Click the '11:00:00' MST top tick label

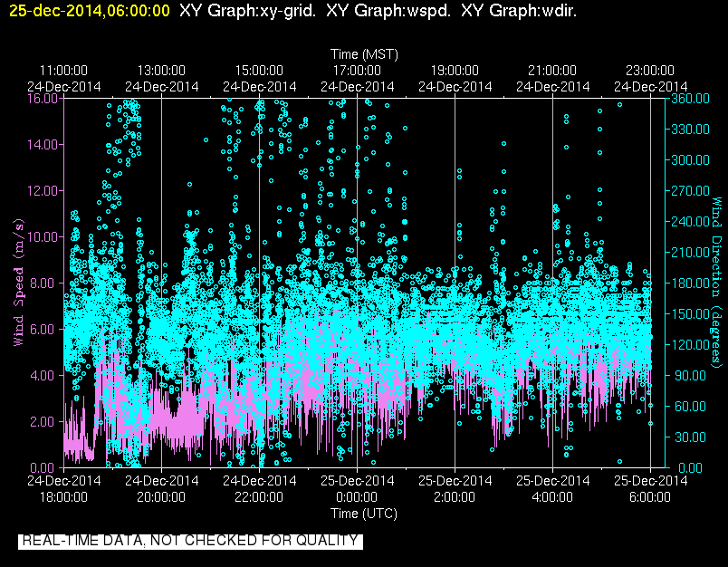tap(63, 71)
